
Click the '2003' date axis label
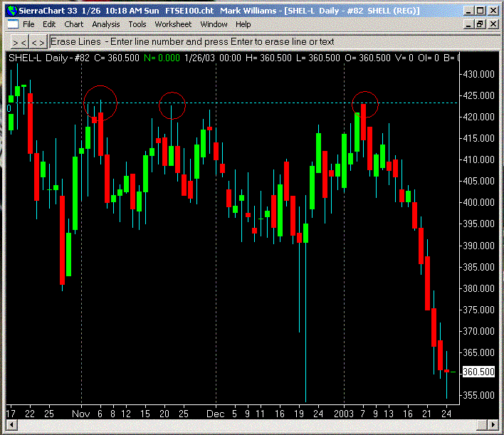pos(344,414)
